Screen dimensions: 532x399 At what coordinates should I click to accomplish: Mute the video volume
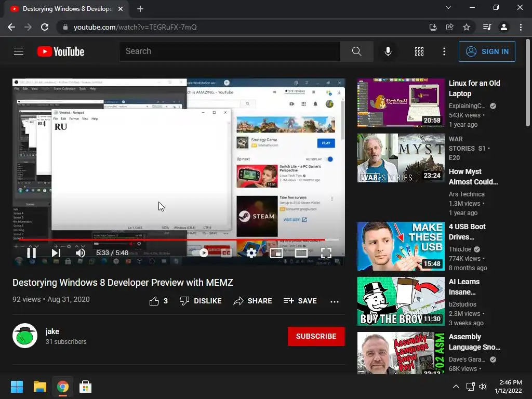[81, 253]
